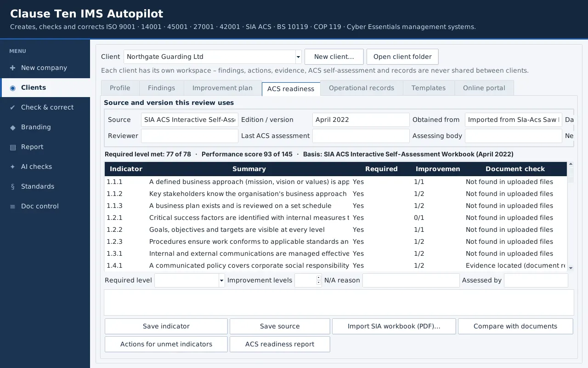Screen dimensions: 588x368
Task: Click the Edition / version field
Action: [x=361, y=120]
